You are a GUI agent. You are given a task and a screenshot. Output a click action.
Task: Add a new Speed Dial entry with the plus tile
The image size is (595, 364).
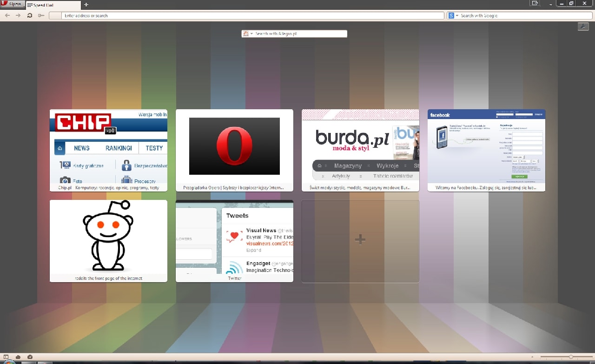(x=360, y=239)
